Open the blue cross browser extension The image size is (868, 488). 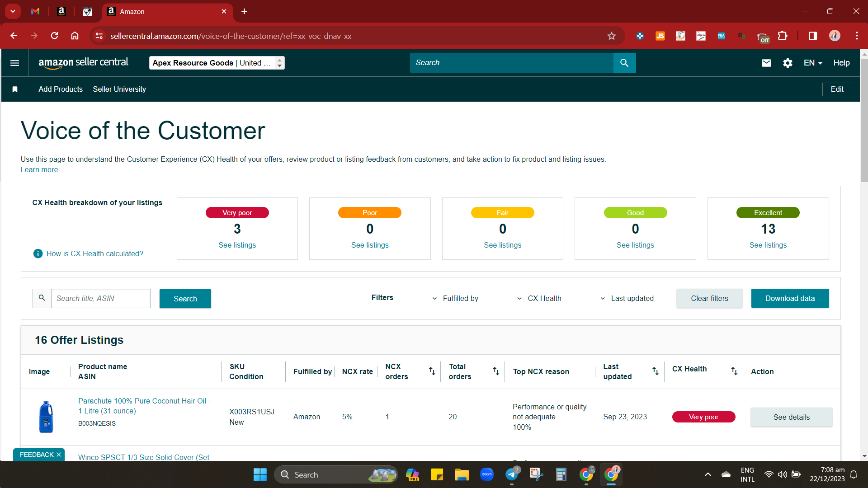[x=640, y=36]
